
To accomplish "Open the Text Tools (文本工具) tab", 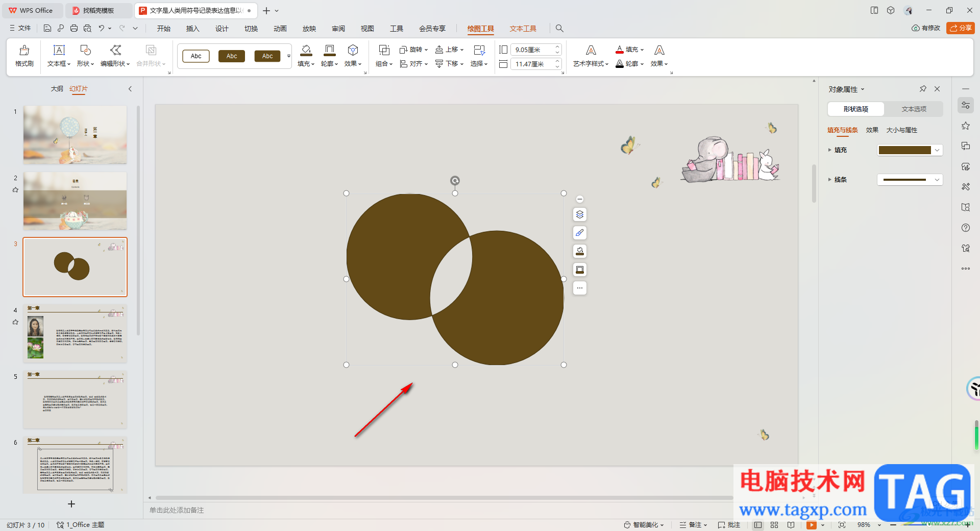I will click(x=523, y=29).
